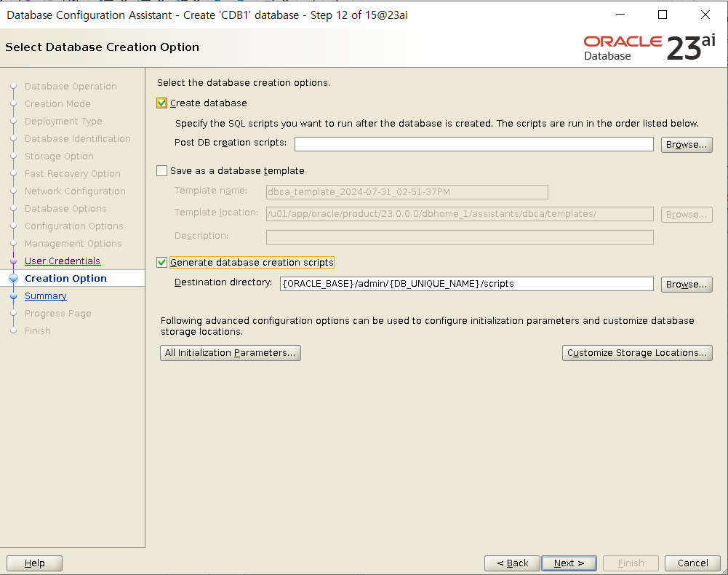Enable Save as a database template
The height and width of the screenshot is (575, 728).
pos(161,170)
